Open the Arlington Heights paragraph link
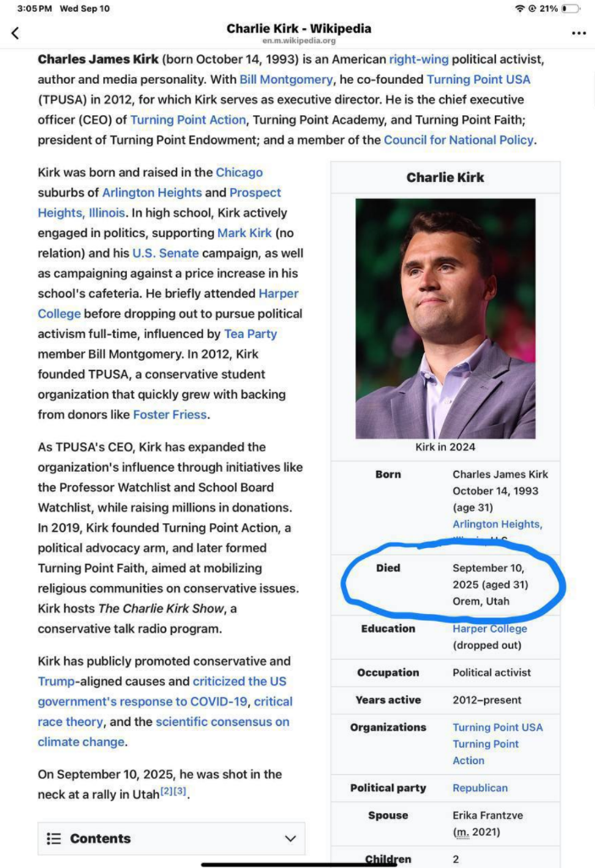 click(x=152, y=193)
